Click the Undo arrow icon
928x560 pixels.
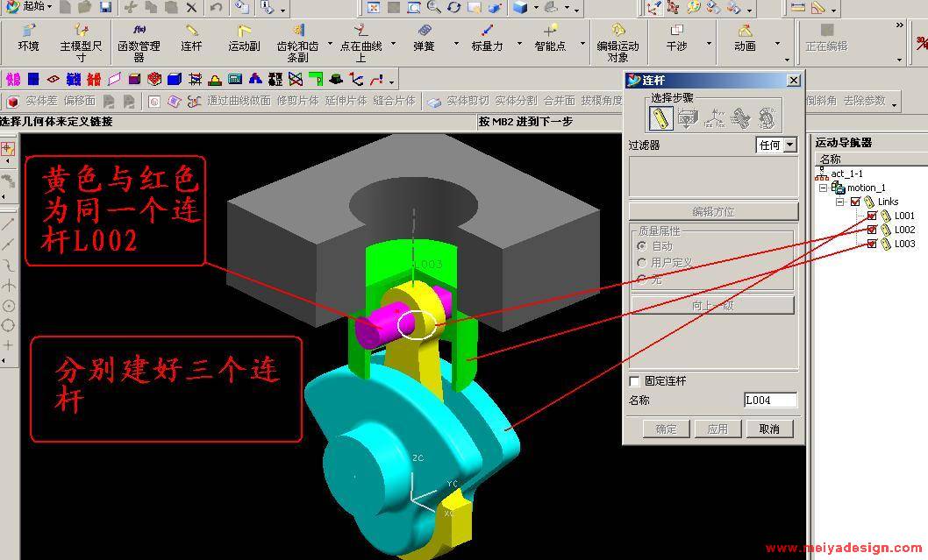[216, 7]
